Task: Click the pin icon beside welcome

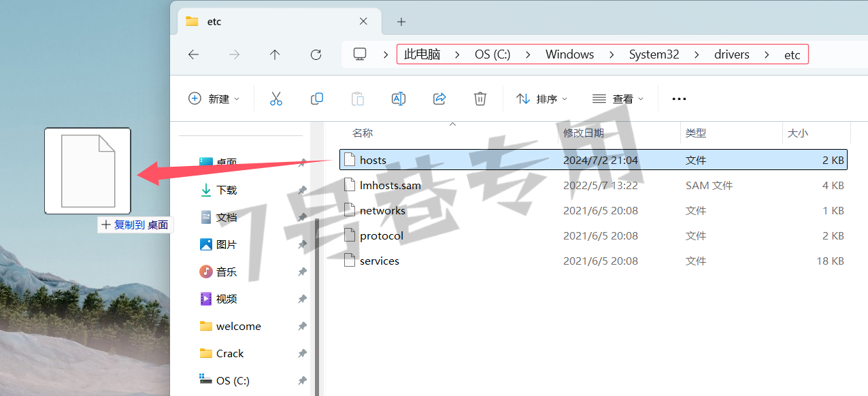Action: (302, 326)
